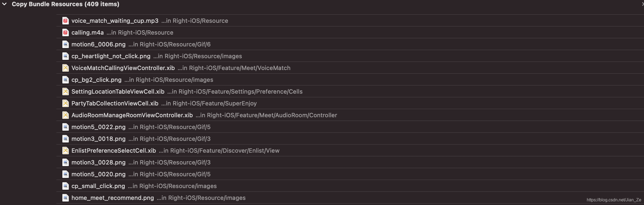
Task: Click the Copy Bundle Resources (409 items) heading
Action: 66,4
